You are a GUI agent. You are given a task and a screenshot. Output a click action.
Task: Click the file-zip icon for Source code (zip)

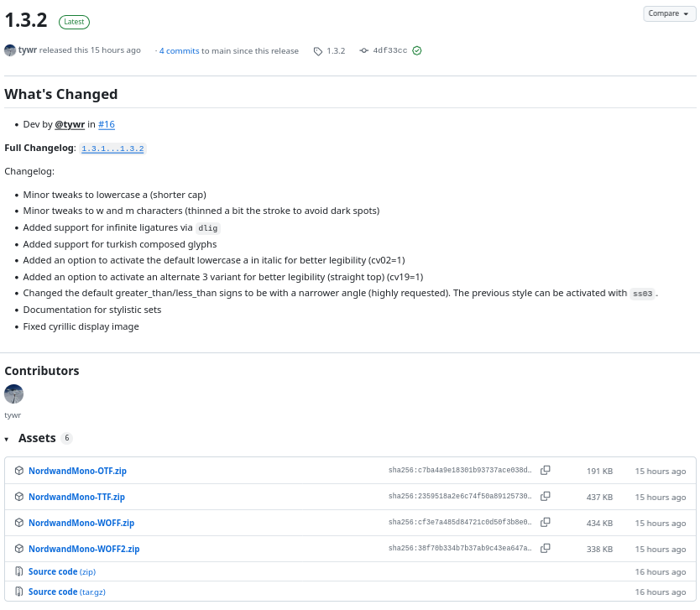[18, 571]
